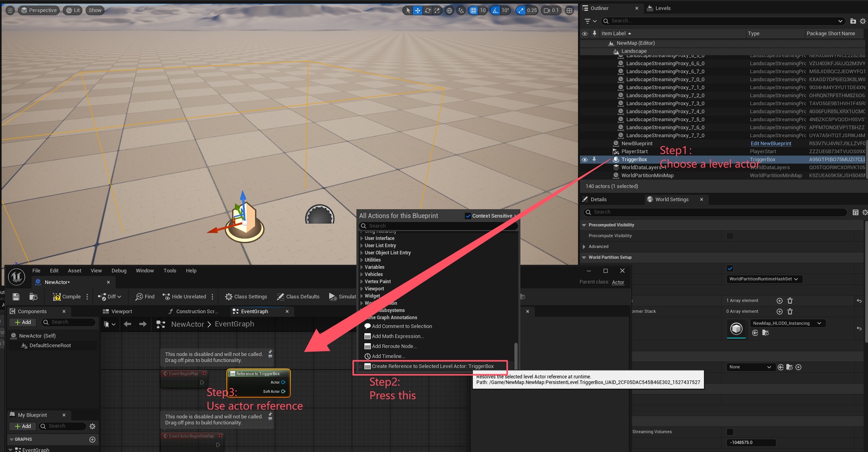Browse to asset in Content Browser
Viewport: 868px width, 452px height.
pyautogui.click(x=33, y=297)
